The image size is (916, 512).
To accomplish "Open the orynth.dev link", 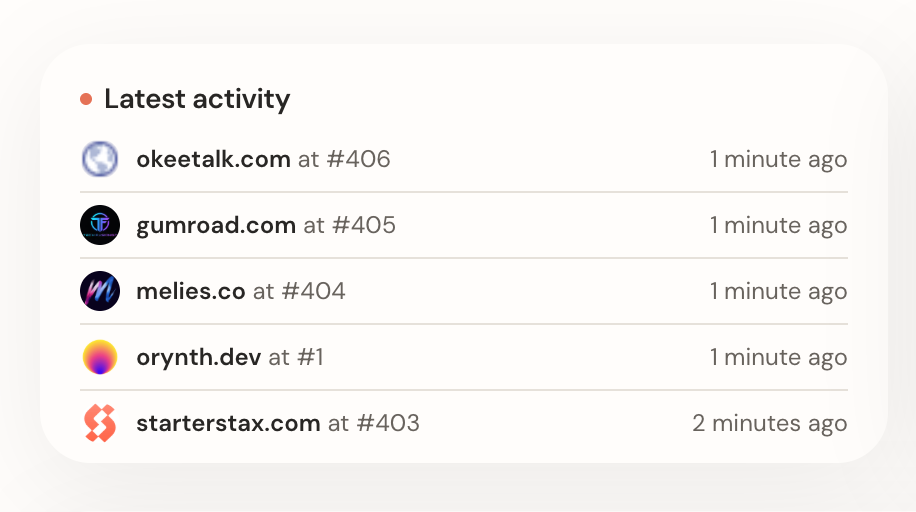I will point(199,358).
